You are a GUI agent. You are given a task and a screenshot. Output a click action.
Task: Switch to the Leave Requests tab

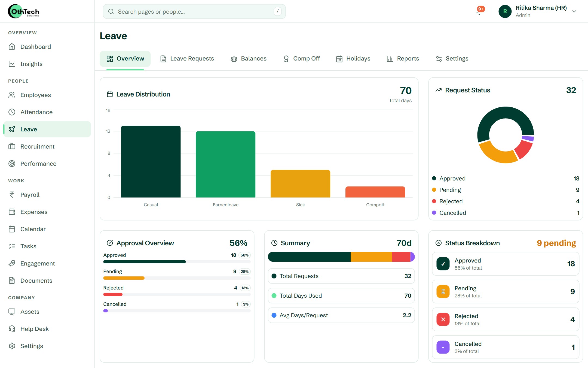pyautogui.click(x=187, y=59)
